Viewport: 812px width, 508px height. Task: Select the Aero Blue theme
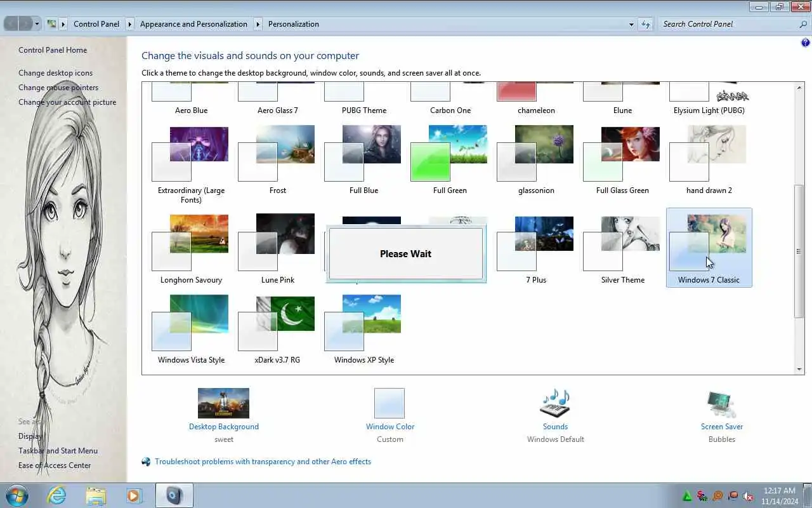coord(191,99)
